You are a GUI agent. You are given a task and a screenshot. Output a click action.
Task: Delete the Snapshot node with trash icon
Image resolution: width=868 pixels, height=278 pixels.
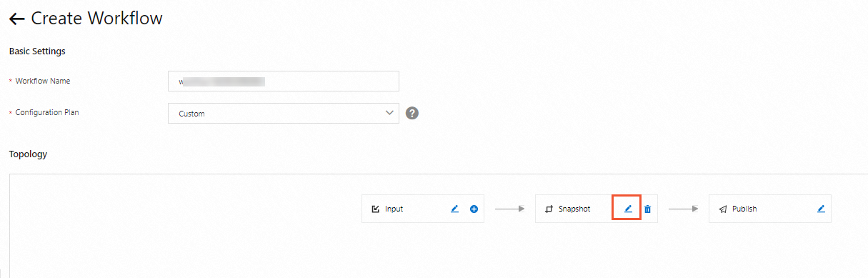tap(647, 209)
